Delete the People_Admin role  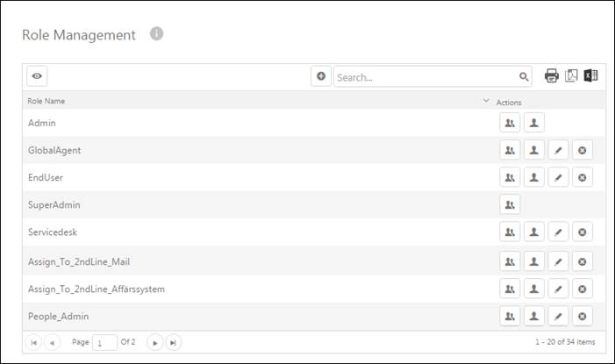pyautogui.click(x=582, y=316)
